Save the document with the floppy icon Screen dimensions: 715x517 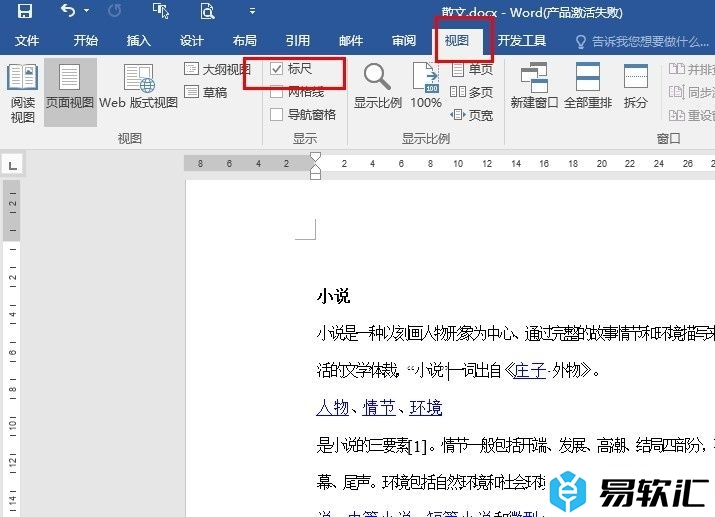(x=24, y=10)
